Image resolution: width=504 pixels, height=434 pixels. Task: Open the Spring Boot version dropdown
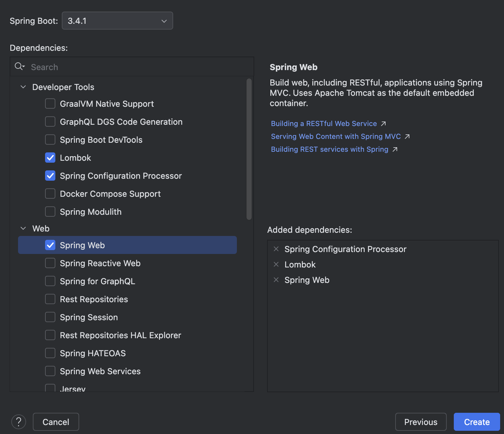117,21
